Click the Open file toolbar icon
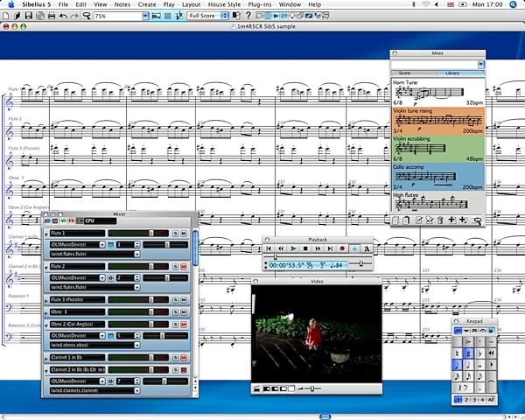525x420 pixels. click(17, 16)
